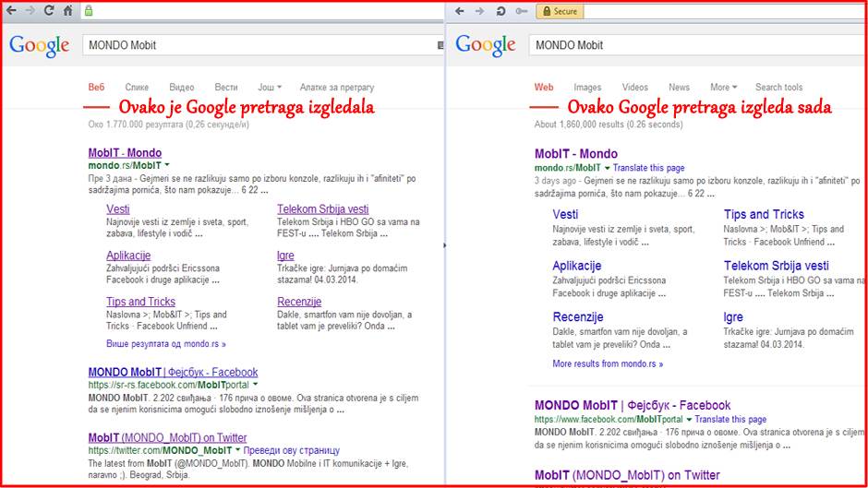Viewport: 868px width, 488px height.
Task: Open Igre sitelink in right window
Action: click(x=733, y=317)
